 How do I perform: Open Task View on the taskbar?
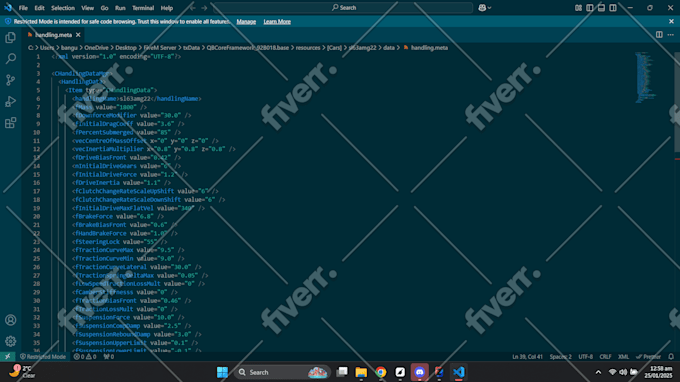(x=342, y=372)
